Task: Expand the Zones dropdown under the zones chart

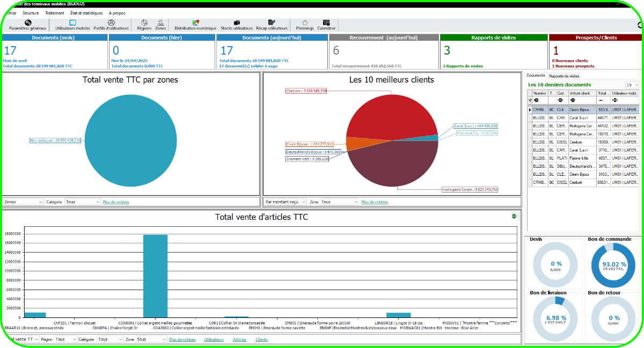Action: (x=23, y=202)
